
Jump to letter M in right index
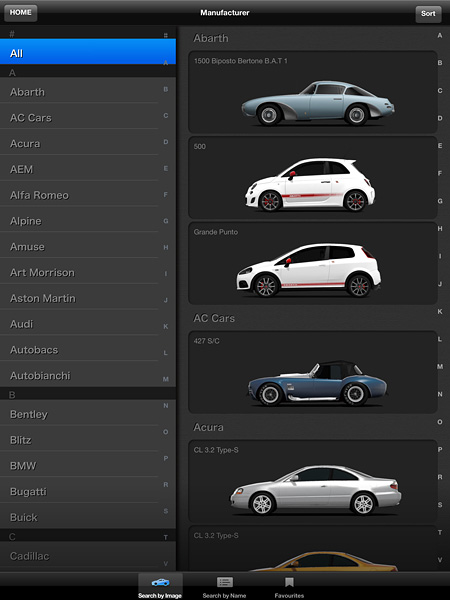point(440,367)
